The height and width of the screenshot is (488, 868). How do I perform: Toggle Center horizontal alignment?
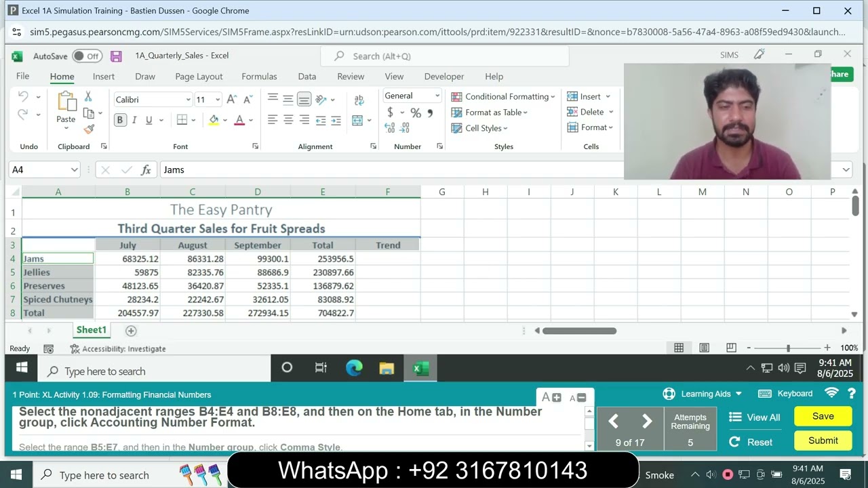pyautogui.click(x=288, y=121)
